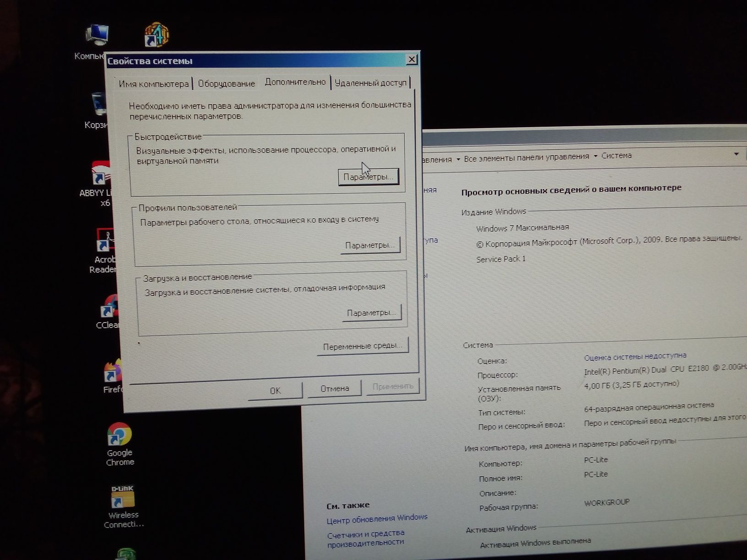Select Перо и сенсорный ввод недоступны text
The image size is (747, 560).
665,420
